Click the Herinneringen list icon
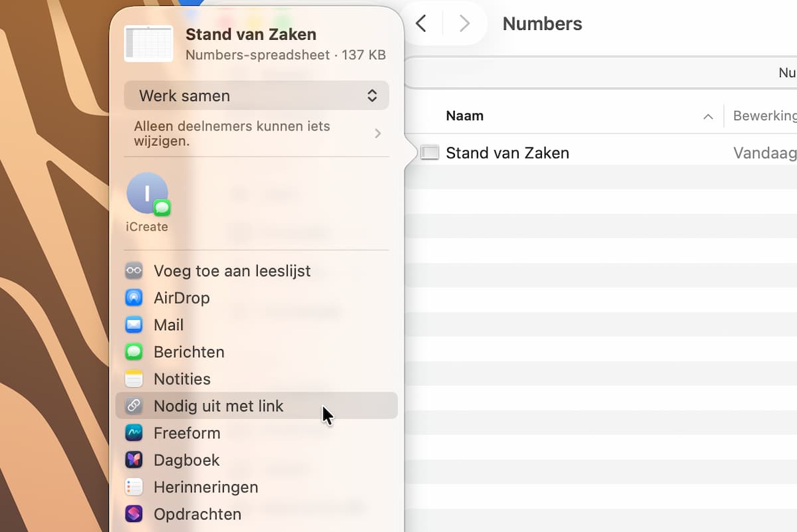The width and height of the screenshot is (797, 532). pyautogui.click(x=134, y=487)
